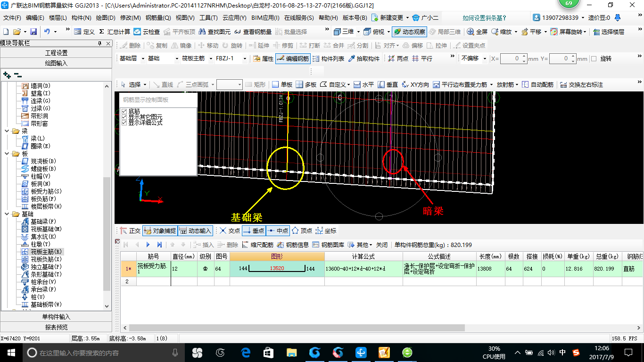Click the X offset input field
Image resolution: width=644 pixels, height=362 pixels.
(513, 59)
